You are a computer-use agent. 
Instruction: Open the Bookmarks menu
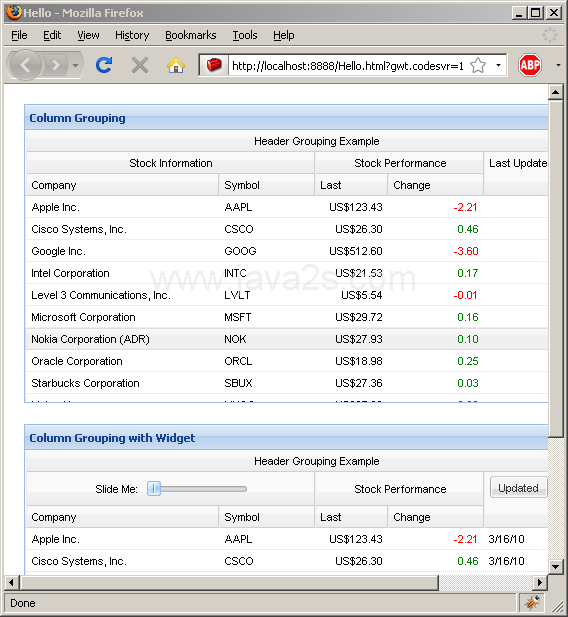pyautogui.click(x=191, y=35)
